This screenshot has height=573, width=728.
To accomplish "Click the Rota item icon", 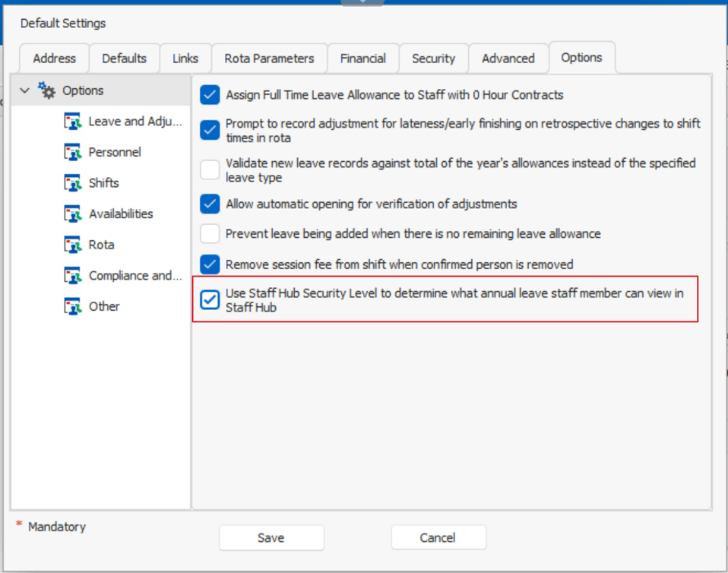I will [73, 245].
